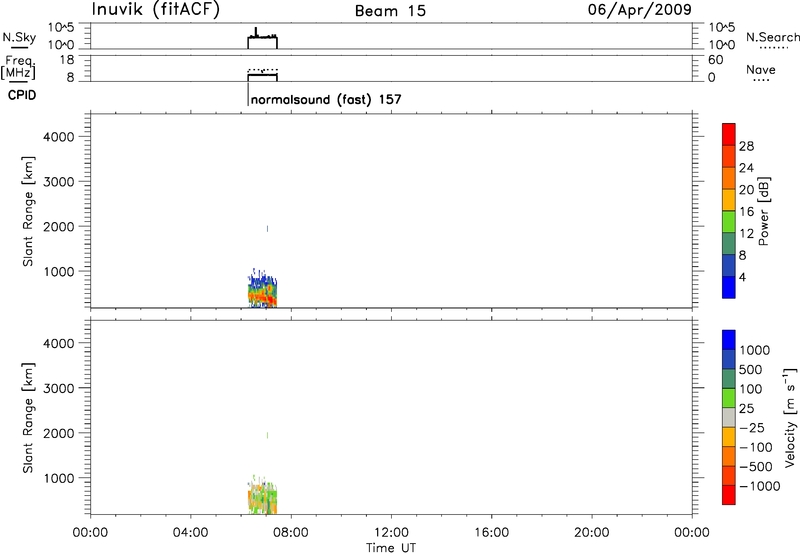Screen dimensions: 800x554
Task: Click 'Slant Range [km]' label of velocity panel
Action: 28,418
